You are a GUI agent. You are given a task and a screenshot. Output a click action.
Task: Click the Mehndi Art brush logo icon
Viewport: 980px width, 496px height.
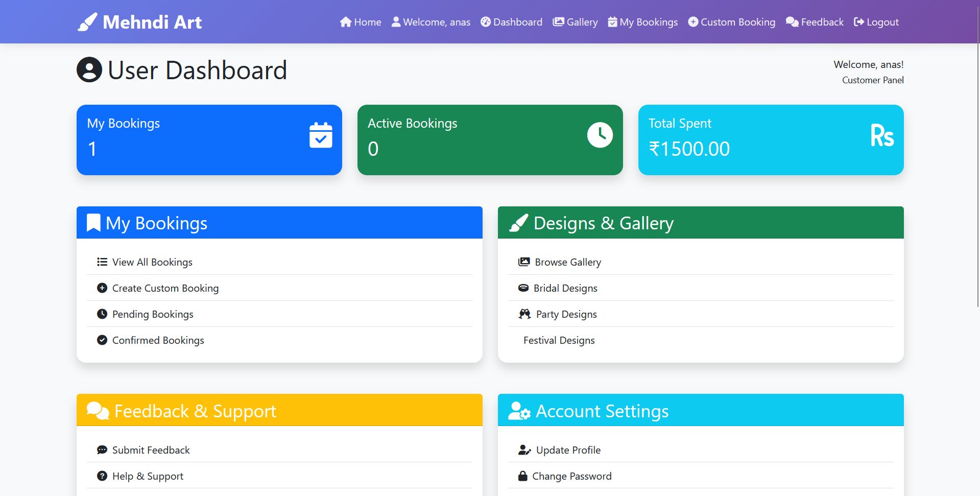pyautogui.click(x=87, y=21)
